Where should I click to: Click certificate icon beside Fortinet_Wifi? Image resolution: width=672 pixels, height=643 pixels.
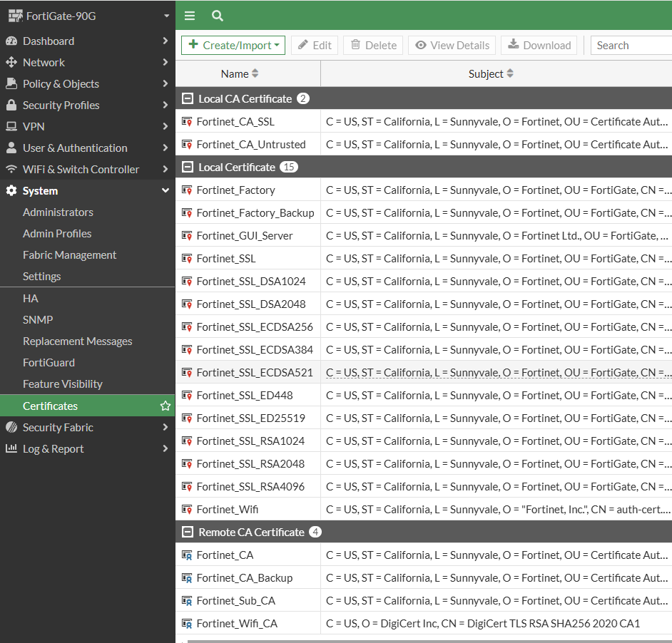[x=187, y=510]
